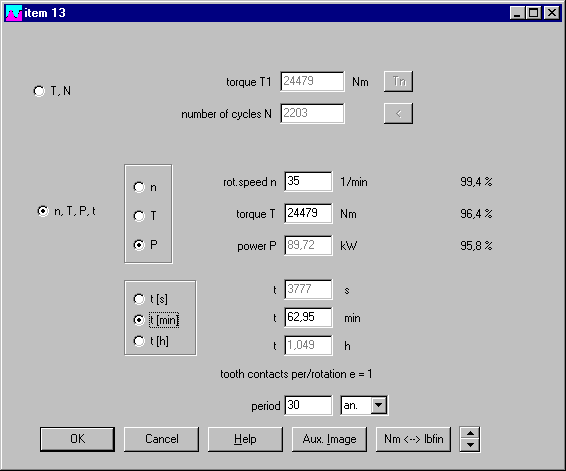Click the '<' transfer button beside cycles N

click(398, 114)
